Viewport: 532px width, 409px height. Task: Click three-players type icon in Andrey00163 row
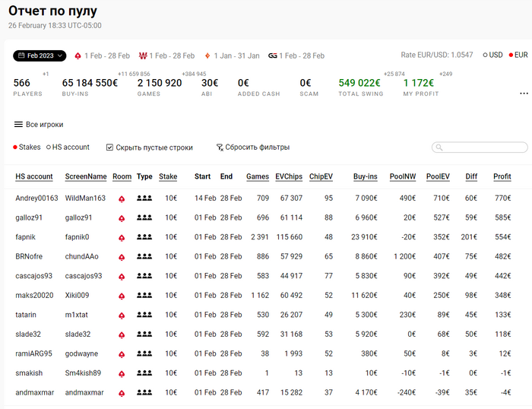pos(144,198)
